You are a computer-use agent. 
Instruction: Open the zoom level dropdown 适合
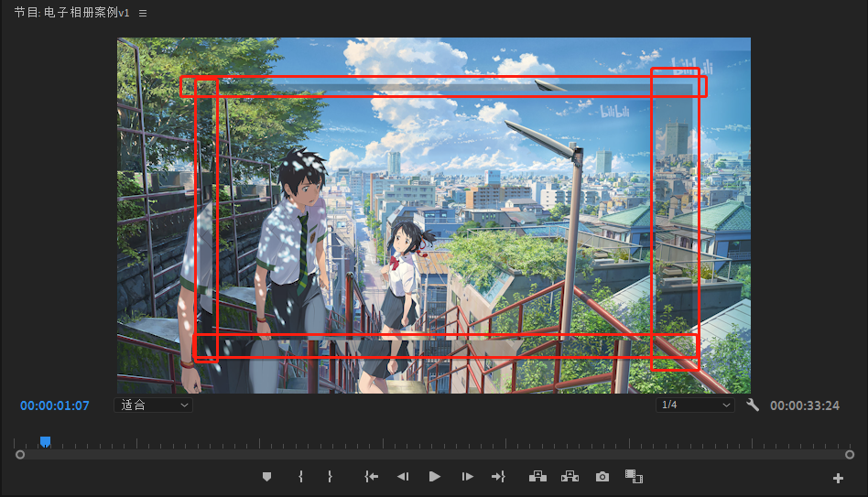(x=153, y=405)
